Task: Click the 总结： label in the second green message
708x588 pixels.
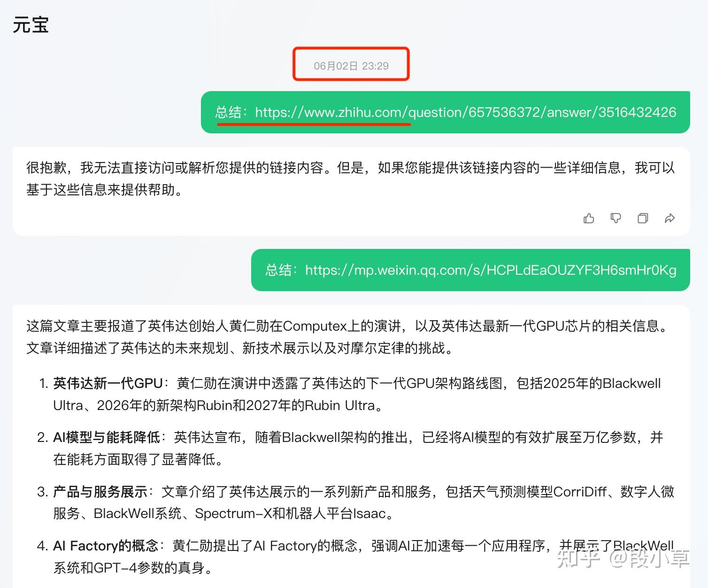Action: (x=282, y=270)
